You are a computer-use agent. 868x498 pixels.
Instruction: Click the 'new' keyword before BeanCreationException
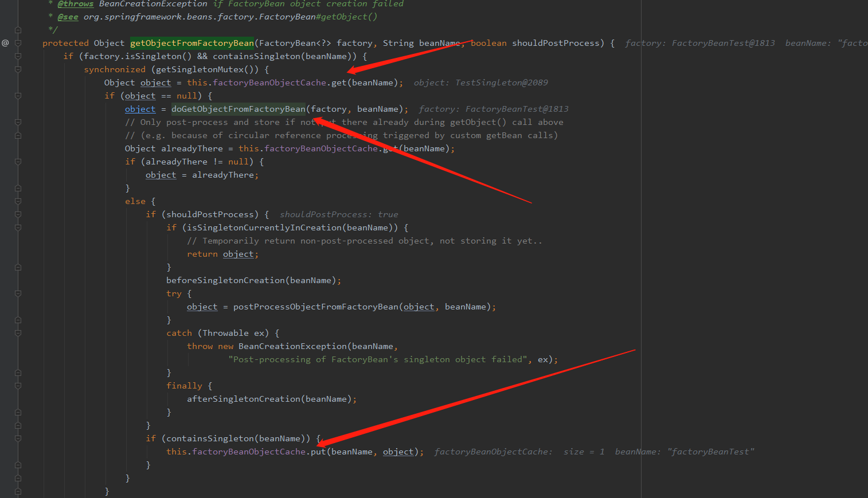(225, 346)
